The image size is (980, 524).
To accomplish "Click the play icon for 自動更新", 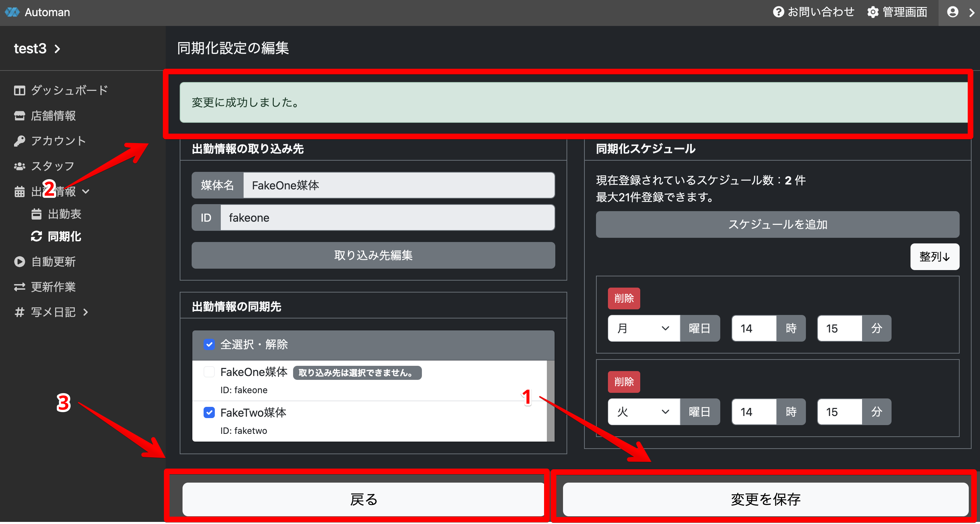I will (19, 262).
